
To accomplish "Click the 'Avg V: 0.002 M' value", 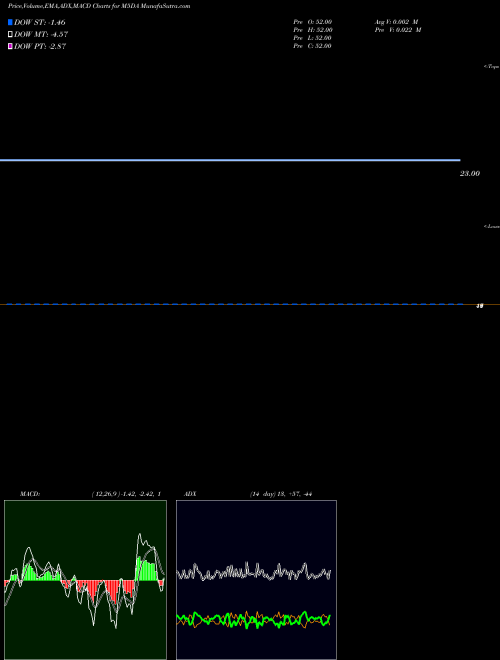I will (x=396, y=22).
